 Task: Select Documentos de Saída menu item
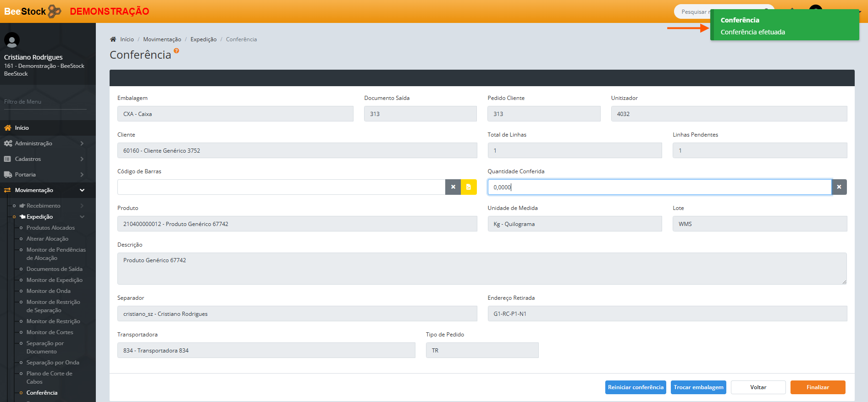point(54,269)
